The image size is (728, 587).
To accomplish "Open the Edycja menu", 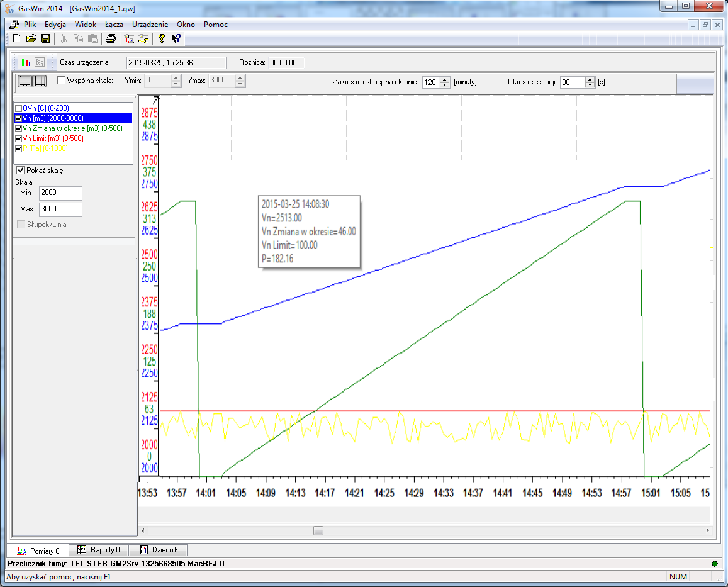I will click(x=55, y=25).
